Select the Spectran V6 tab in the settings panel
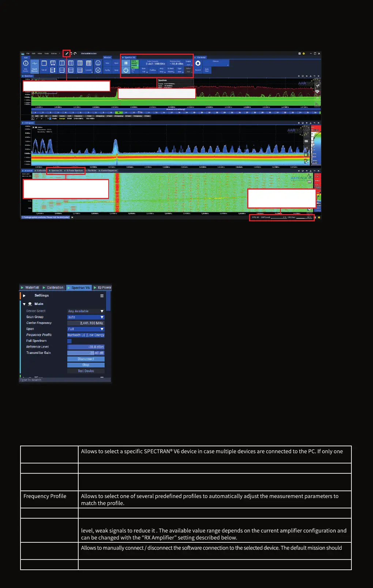Viewport: 373px width, 588px height. [x=79, y=288]
